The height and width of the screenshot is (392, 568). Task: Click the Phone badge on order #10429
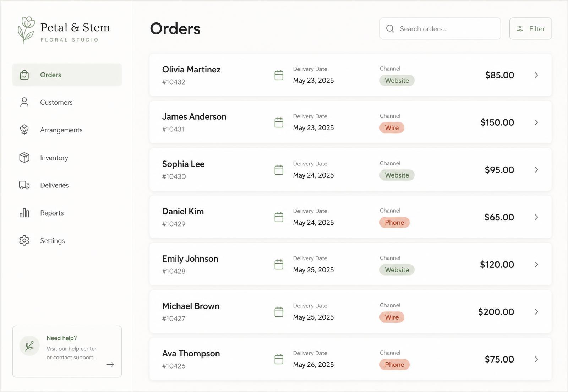click(x=394, y=223)
